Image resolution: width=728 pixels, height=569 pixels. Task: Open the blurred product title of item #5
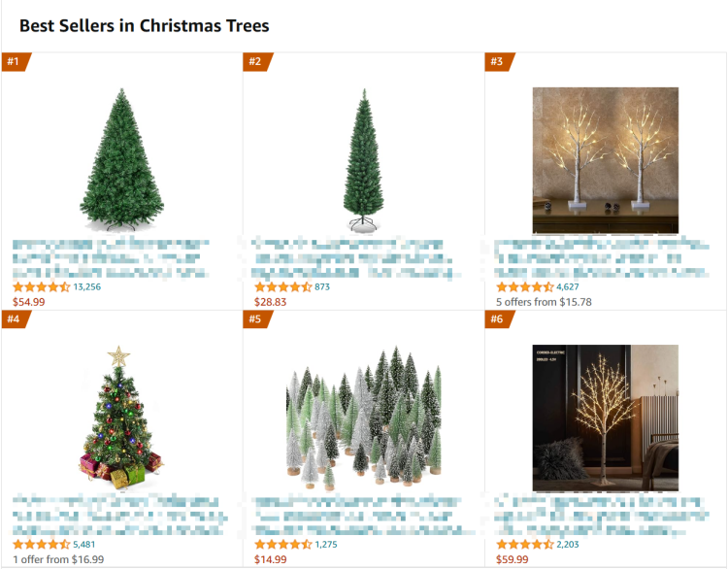(364, 516)
